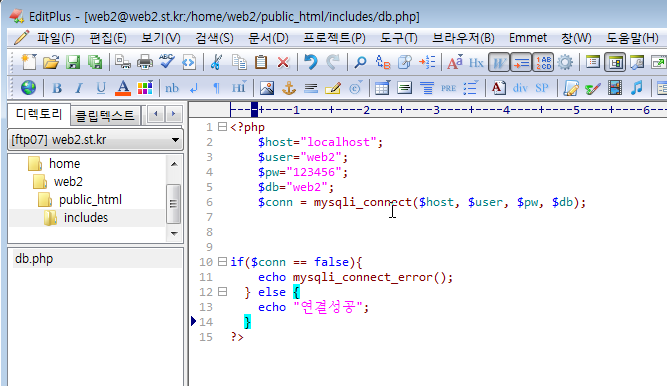Collapse the php block at line 1
Image resolution: width=667 pixels, height=386 pixels.
(222, 126)
